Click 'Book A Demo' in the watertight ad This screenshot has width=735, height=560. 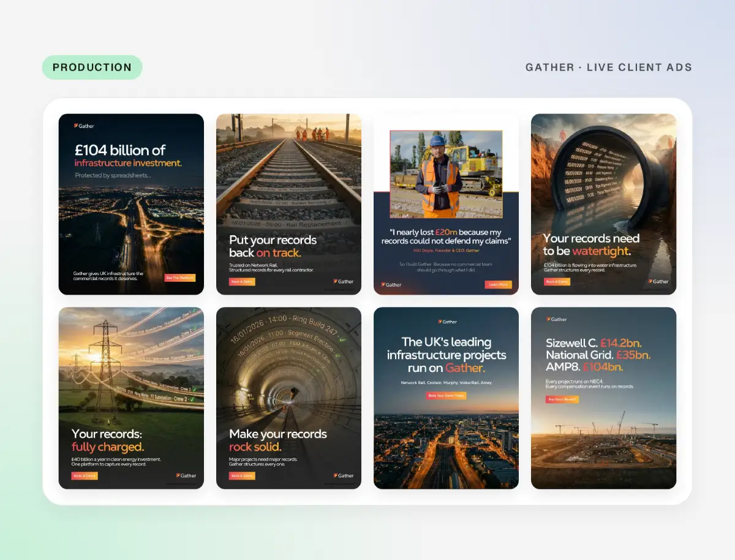click(x=556, y=282)
